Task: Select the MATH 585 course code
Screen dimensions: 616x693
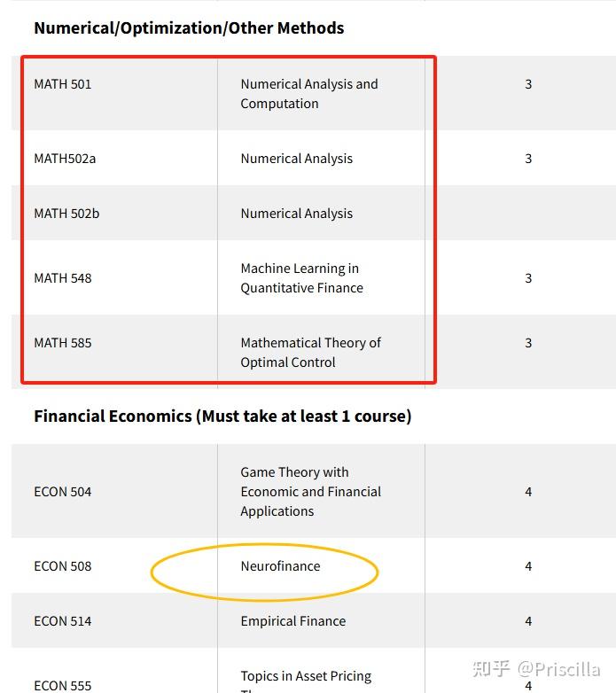Action: (63, 343)
